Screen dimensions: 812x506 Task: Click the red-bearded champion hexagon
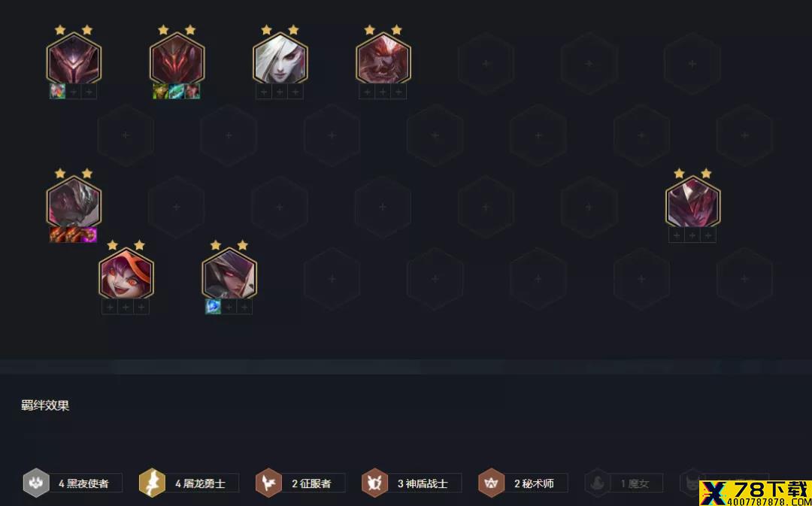pyautogui.click(x=383, y=58)
